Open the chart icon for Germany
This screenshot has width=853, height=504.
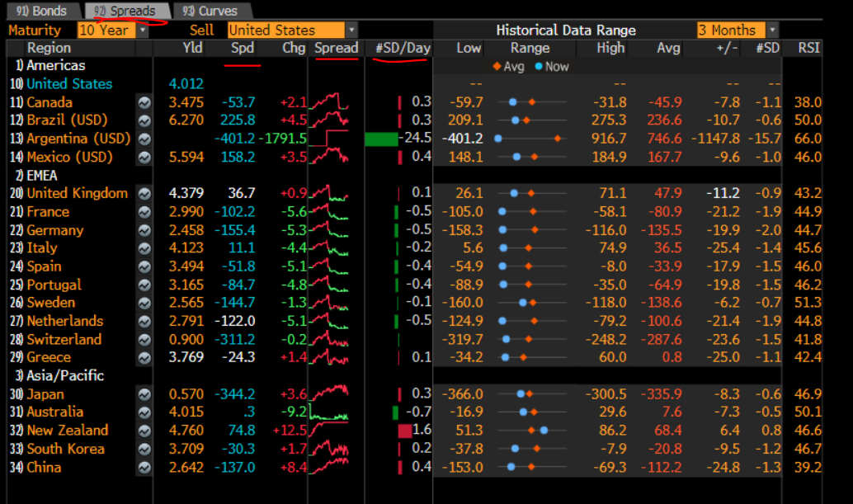click(x=144, y=230)
